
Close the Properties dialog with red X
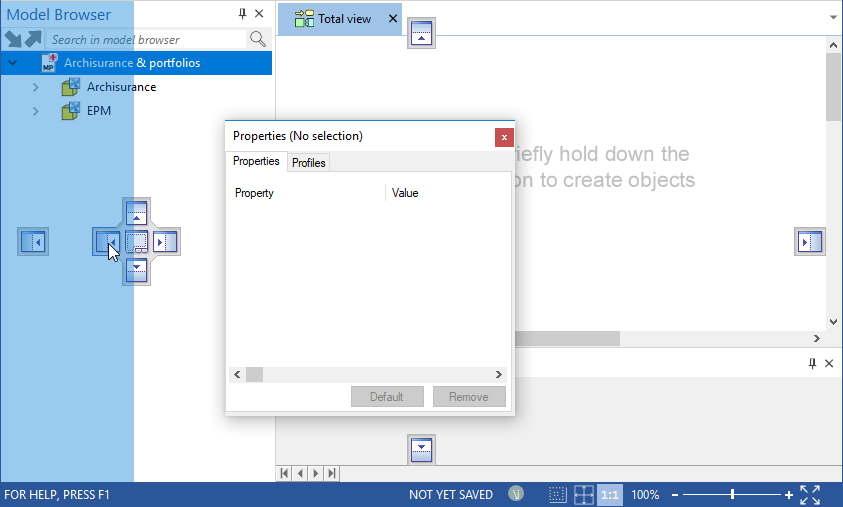[x=504, y=137]
